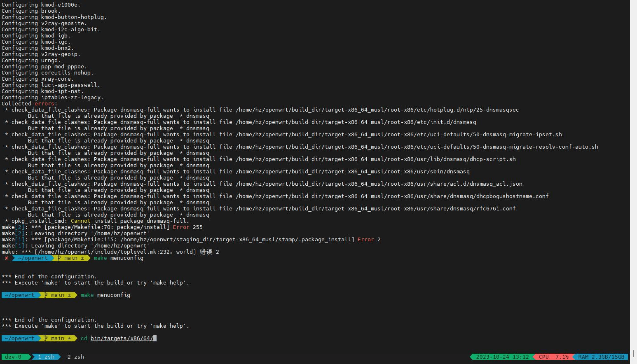Click the 2023-10-24 13:12 clock segment

tap(502, 357)
